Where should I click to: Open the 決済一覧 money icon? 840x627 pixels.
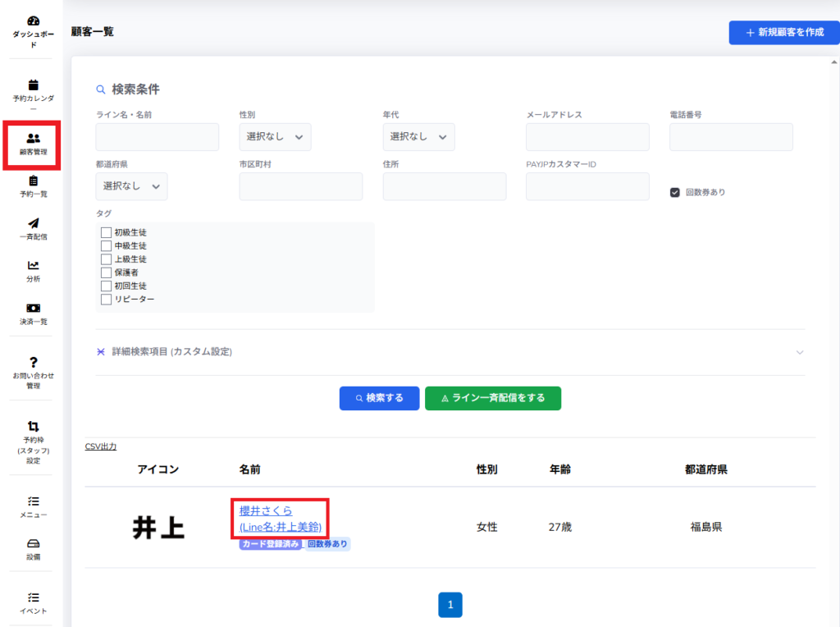click(33, 308)
